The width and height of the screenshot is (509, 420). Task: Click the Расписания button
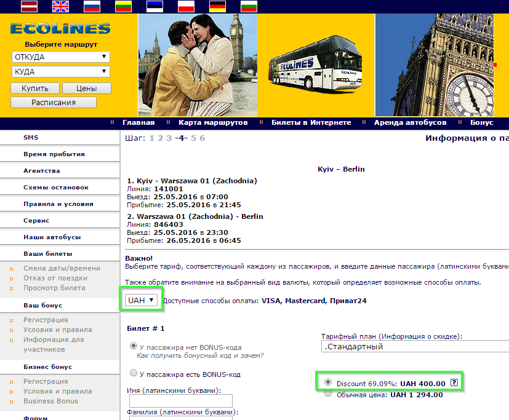54,103
